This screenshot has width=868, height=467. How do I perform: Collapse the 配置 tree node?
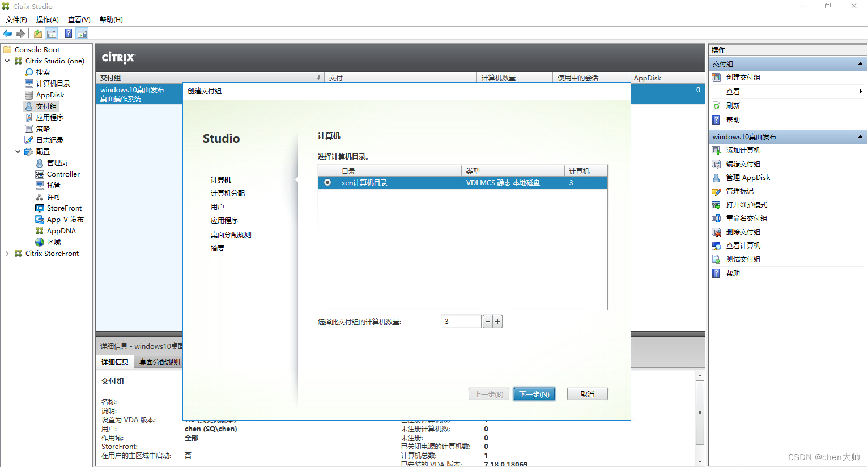[x=18, y=152]
